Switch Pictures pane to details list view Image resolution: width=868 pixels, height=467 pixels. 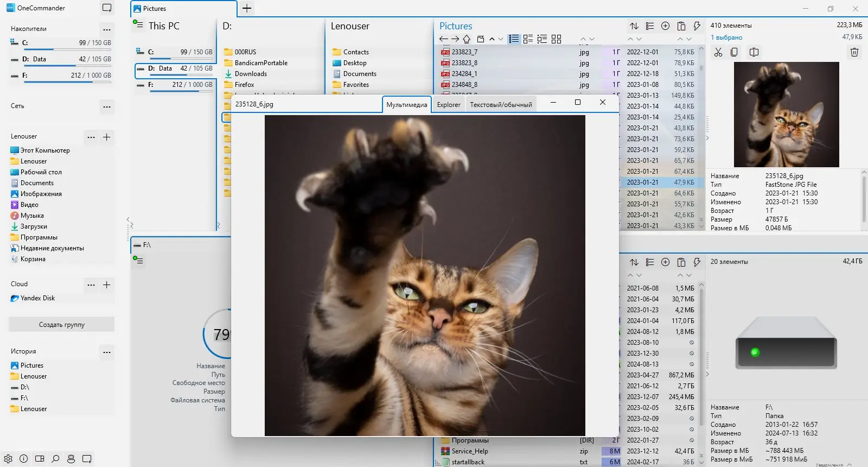[514, 39]
